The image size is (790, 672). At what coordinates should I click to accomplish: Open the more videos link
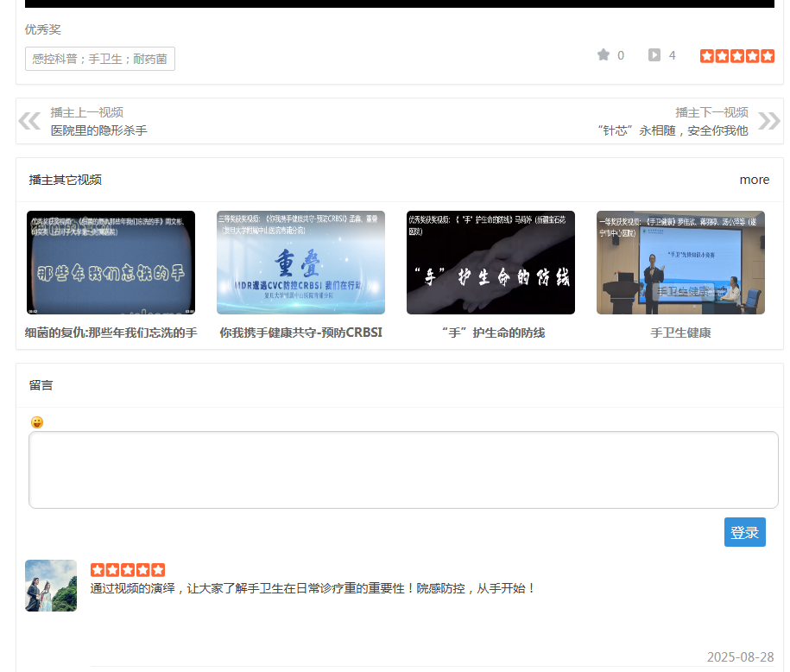tap(754, 180)
